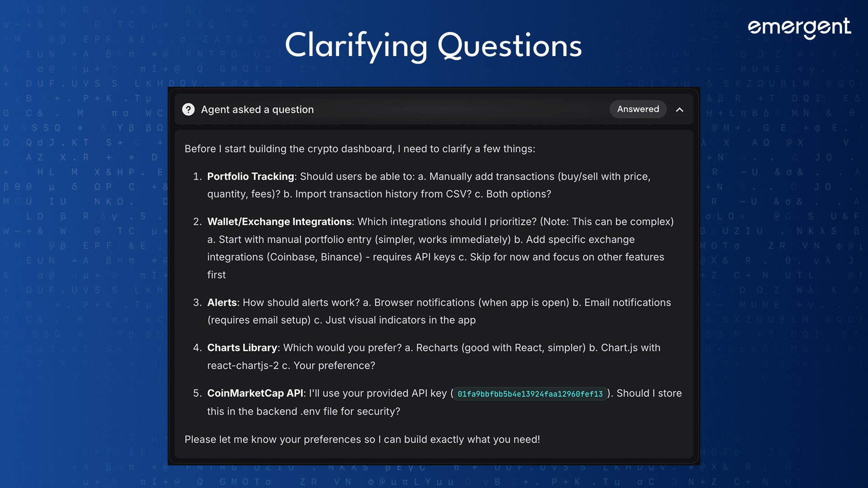Collapse the agent question panel chevron

(679, 109)
